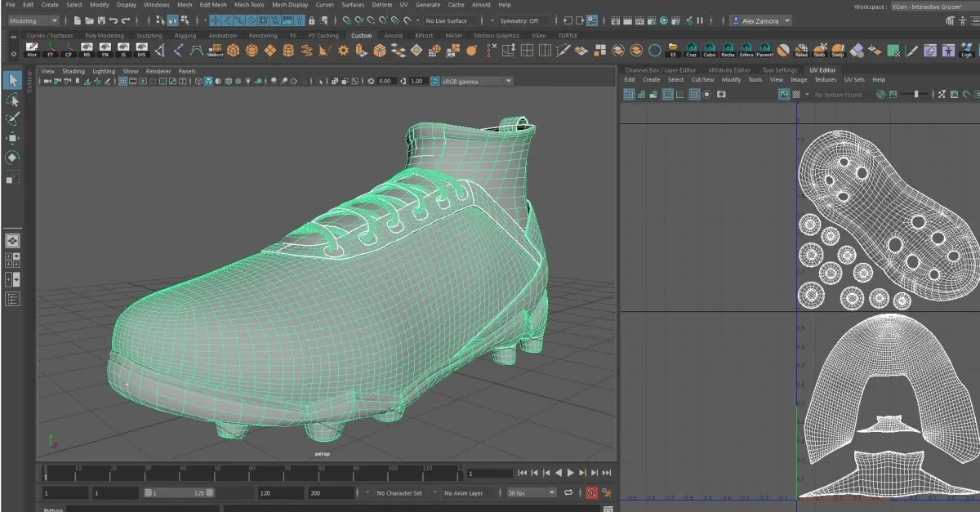Image resolution: width=980 pixels, height=512 pixels.
Task: Toggle the pause render icon
Action: coord(699,20)
